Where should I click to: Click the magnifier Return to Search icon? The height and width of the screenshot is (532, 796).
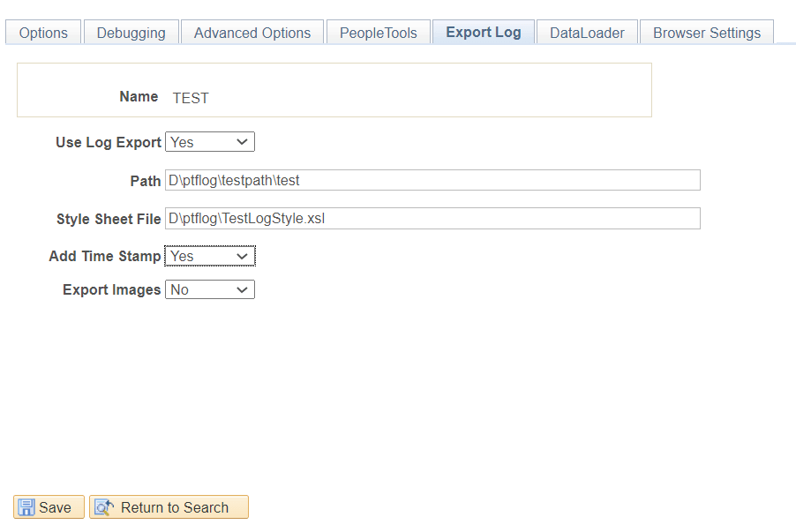click(103, 507)
